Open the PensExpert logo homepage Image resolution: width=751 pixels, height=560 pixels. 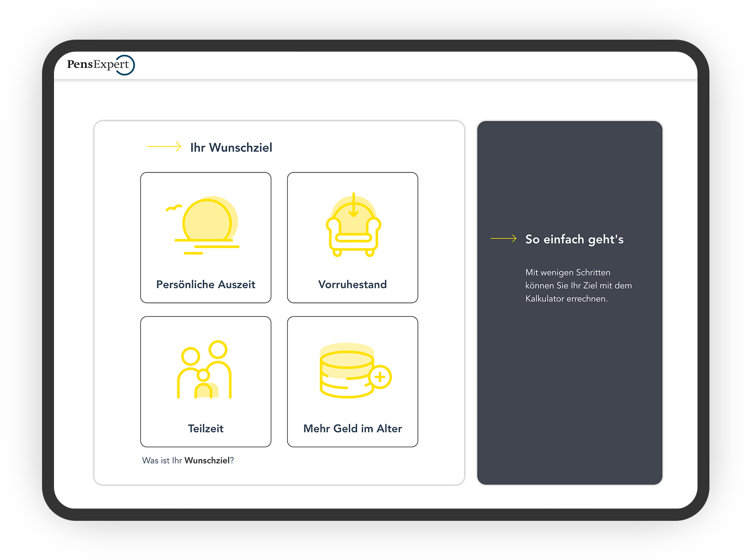point(100,65)
